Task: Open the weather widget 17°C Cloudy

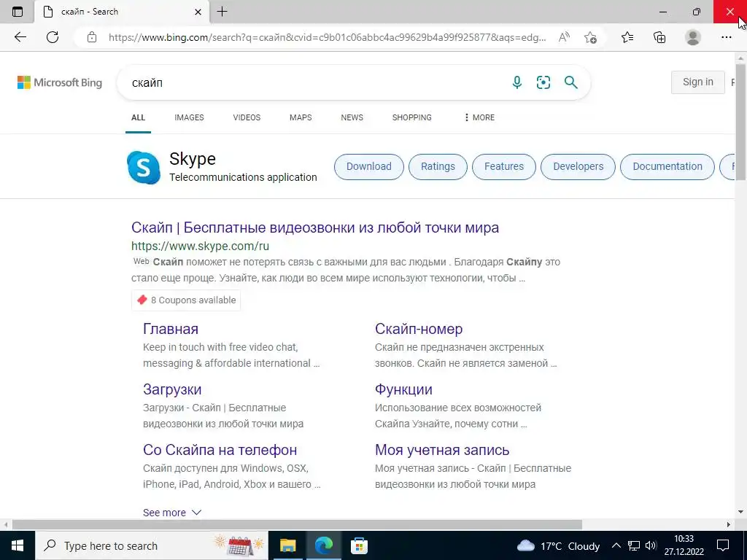Action: click(x=558, y=545)
